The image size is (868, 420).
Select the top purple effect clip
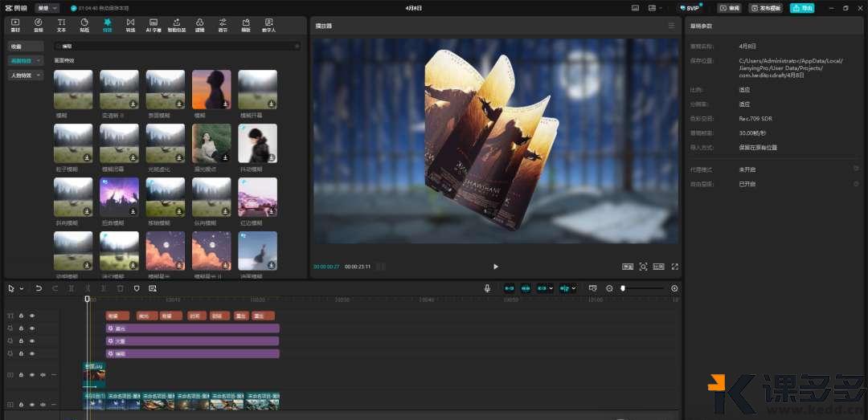coord(193,328)
